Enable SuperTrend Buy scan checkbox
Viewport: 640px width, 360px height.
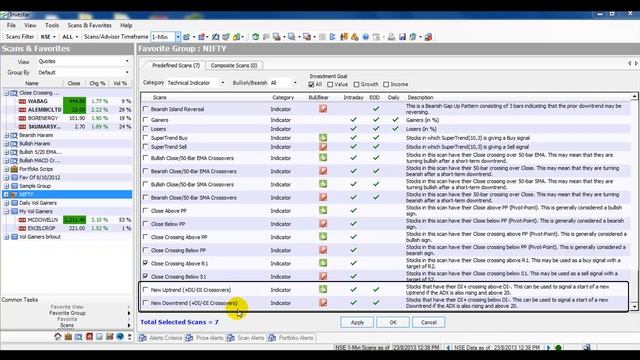point(145,138)
